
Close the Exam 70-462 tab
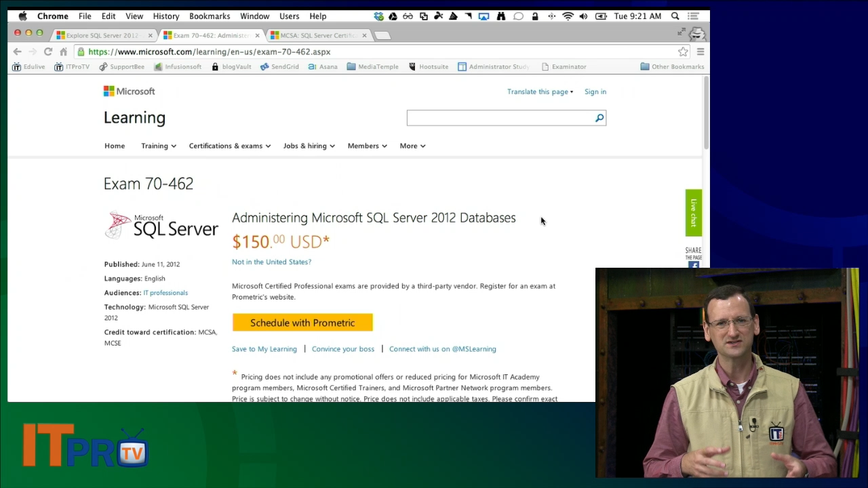point(257,35)
